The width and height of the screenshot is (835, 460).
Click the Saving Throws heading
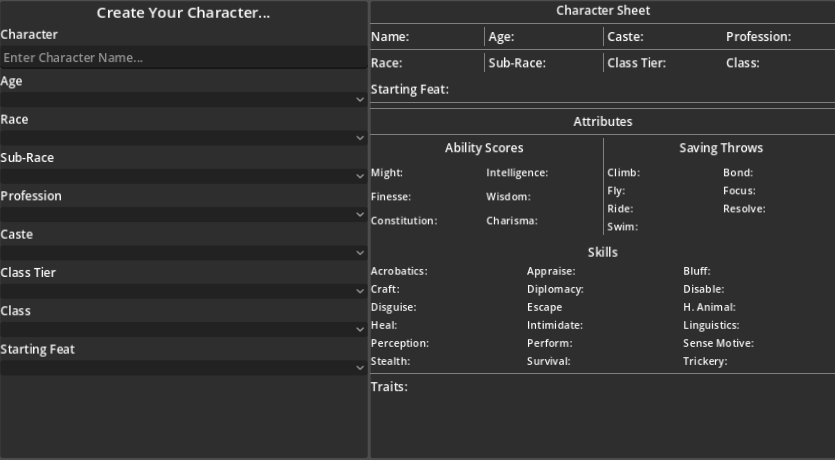721,148
